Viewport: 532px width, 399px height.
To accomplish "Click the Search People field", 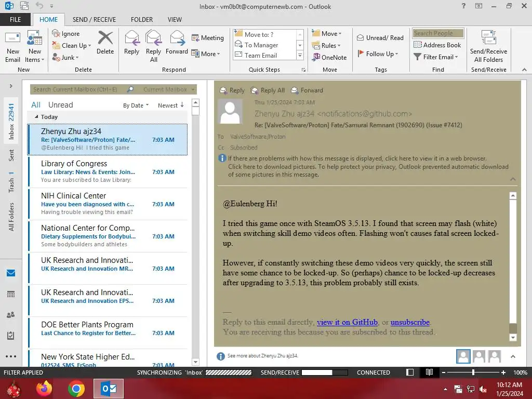I will (x=438, y=33).
